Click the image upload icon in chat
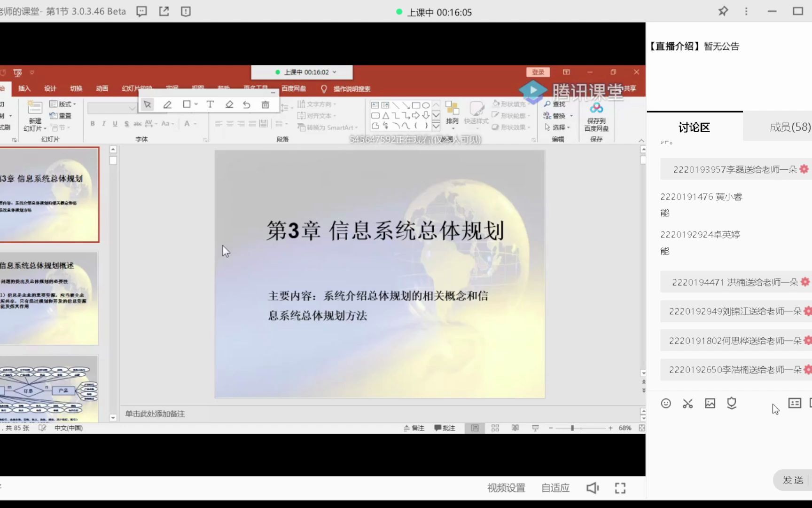Screen dimensions: 812x508 pyautogui.click(x=710, y=403)
